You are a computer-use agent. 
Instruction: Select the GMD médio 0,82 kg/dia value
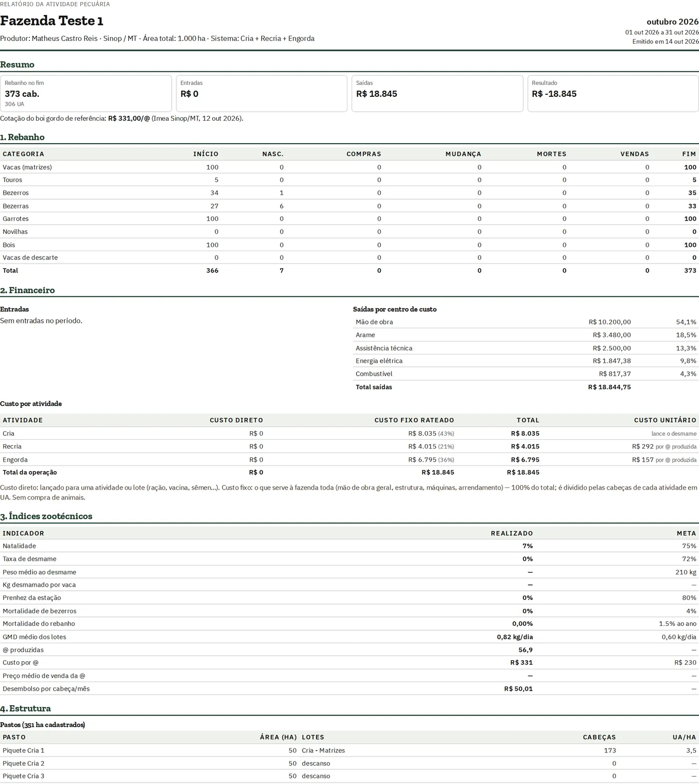515,637
